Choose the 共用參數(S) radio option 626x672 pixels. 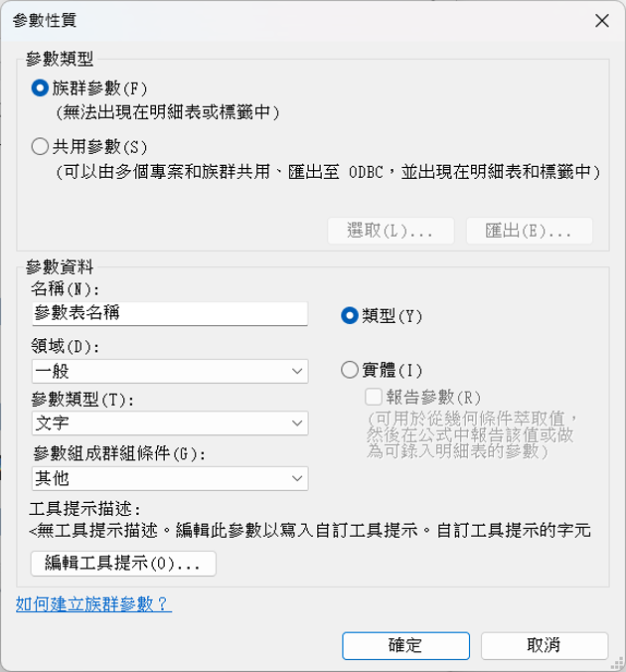(40, 147)
